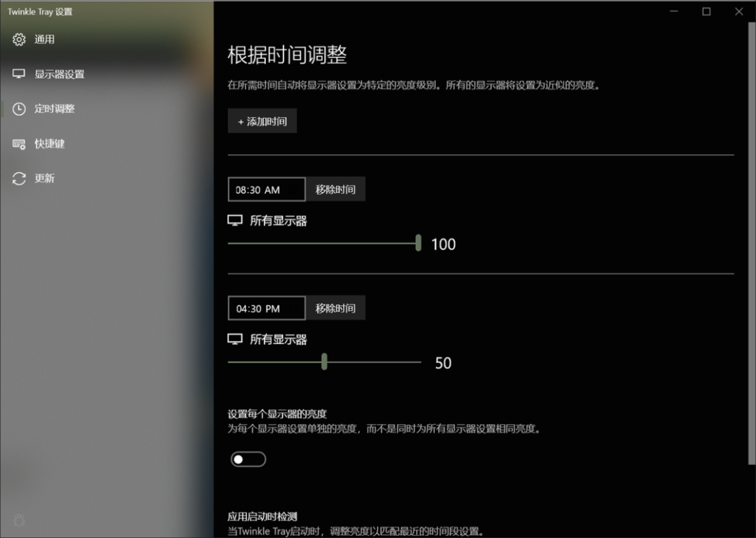Open 通用 settings via the gear icon
Viewport: 756px width, 538px height.
19,39
